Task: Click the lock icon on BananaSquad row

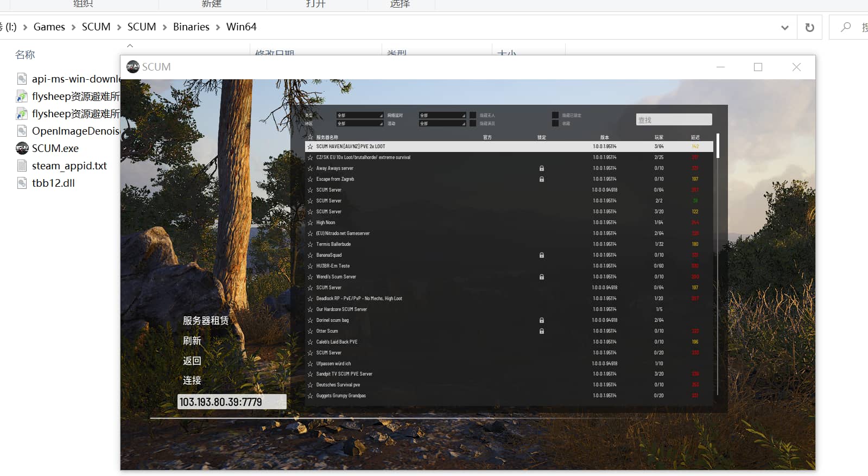Action: point(541,255)
